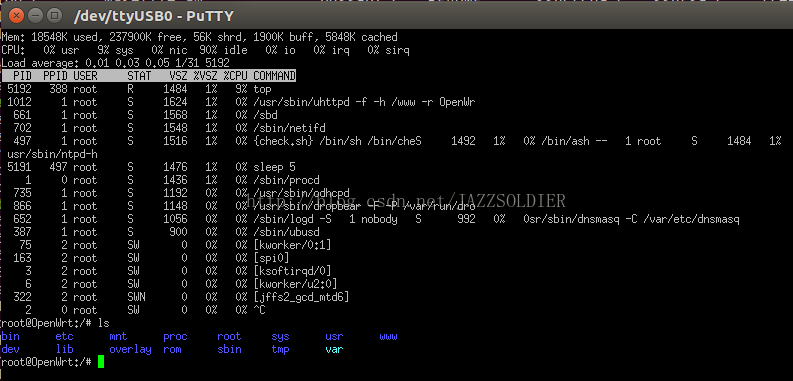Click the 'STAT' column header
Viewport: 793px width, 381px height.
pos(139,76)
